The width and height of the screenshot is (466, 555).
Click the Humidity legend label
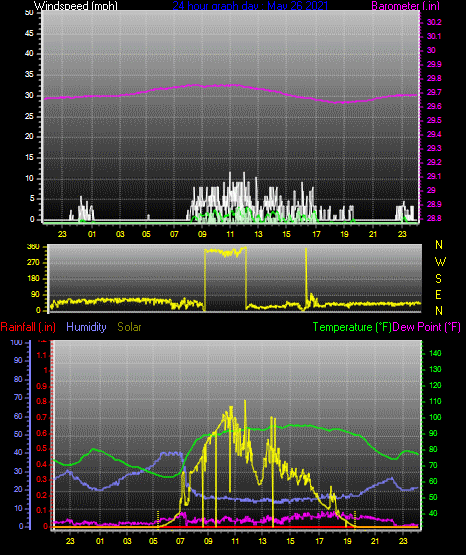(86, 327)
